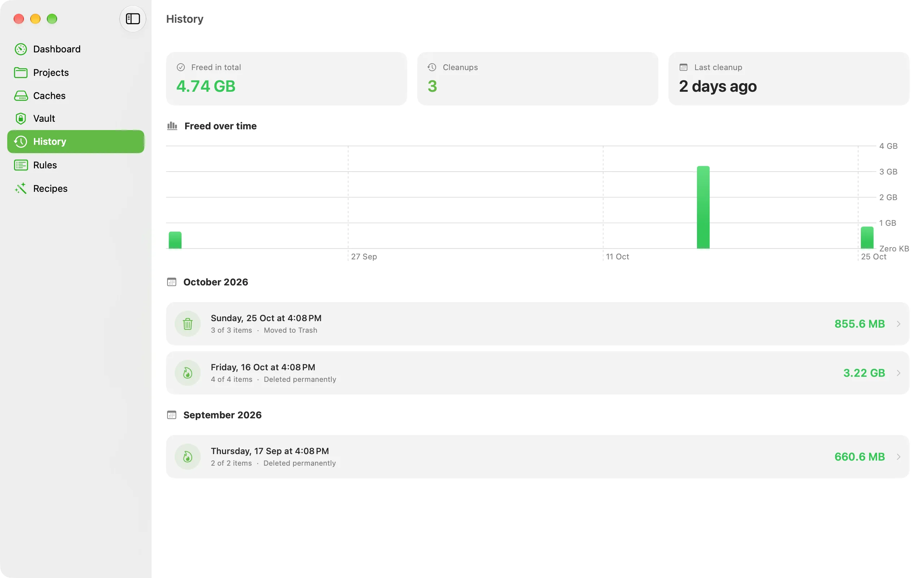Click the Freed in total 4.74 GB card
924x578 pixels.
[286, 79]
